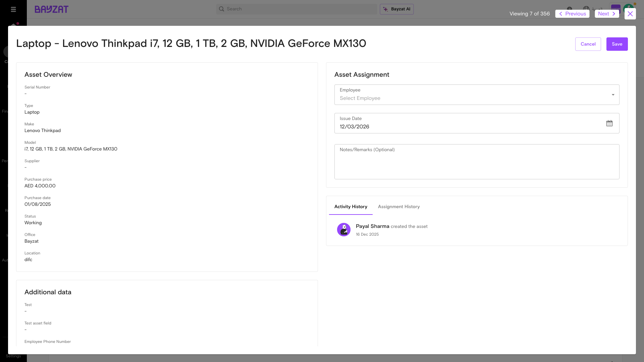This screenshot has height=362, width=644.
Task: Open Bayzat AI assistant
Action: (397, 9)
